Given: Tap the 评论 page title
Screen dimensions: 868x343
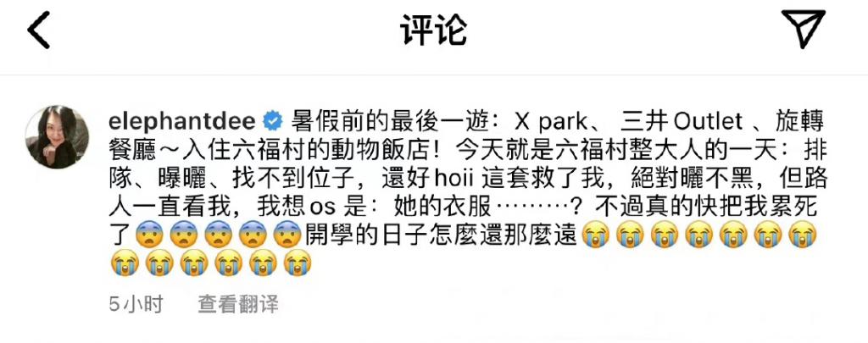Looking at the screenshot, I should tap(433, 30).
